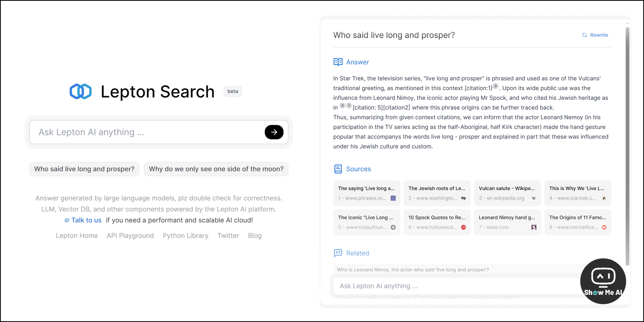Click citation 3 bubble after citation:1
The height and width of the screenshot is (322, 644).
[495, 86]
